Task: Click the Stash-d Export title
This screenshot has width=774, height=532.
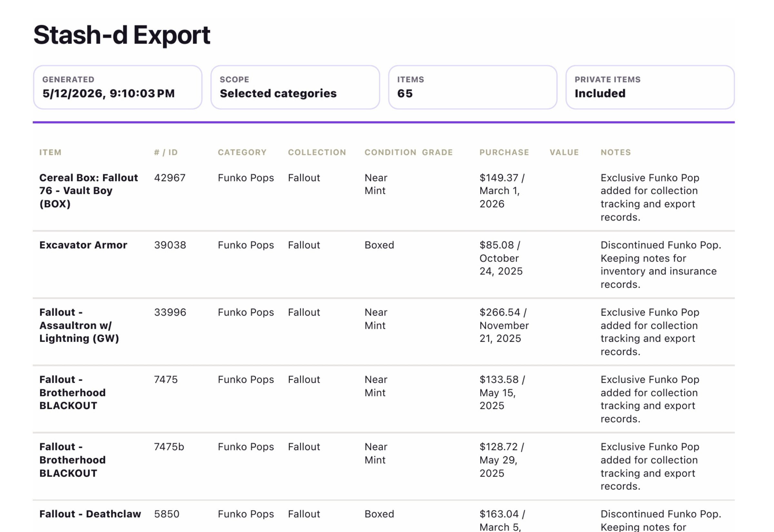Action: tap(122, 35)
